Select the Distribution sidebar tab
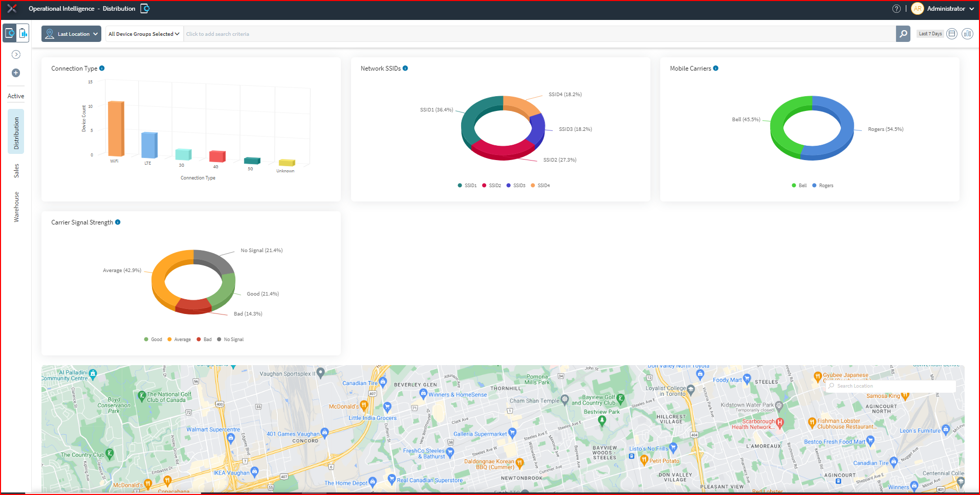 coord(16,132)
